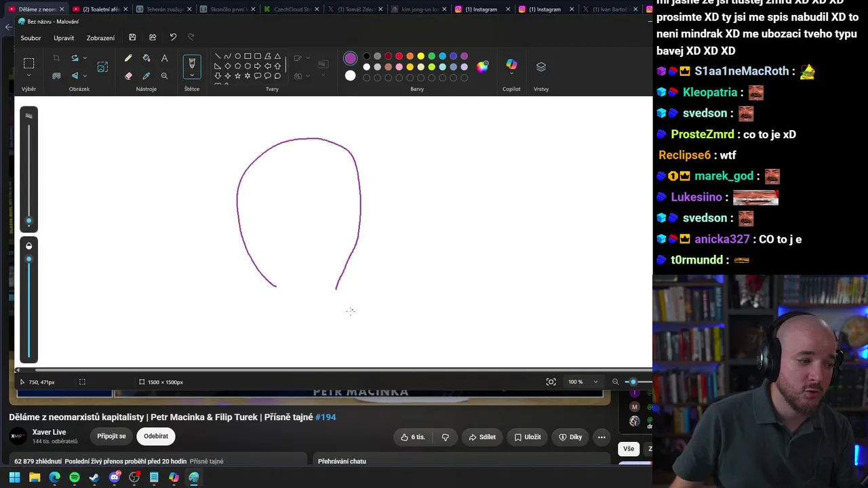Image resolution: width=868 pixels, height=488 pixels.
Task: Click the Uložit save button
Action: pos(527,437)
